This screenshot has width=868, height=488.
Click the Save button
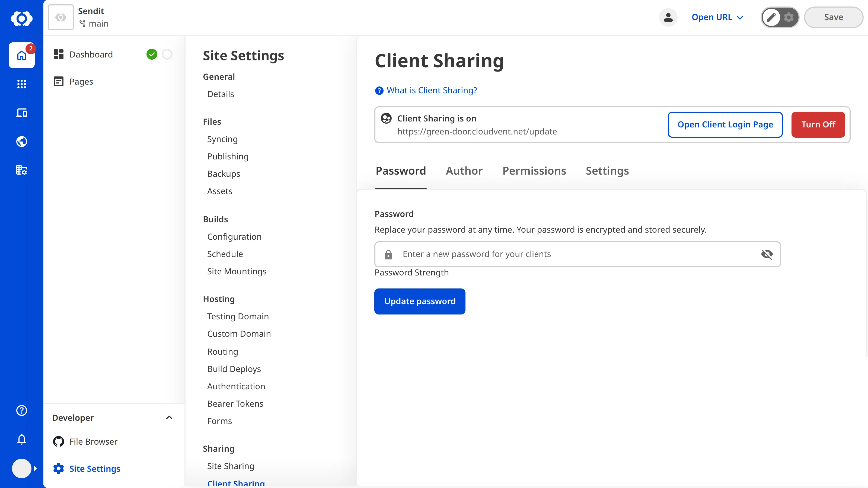833,17
